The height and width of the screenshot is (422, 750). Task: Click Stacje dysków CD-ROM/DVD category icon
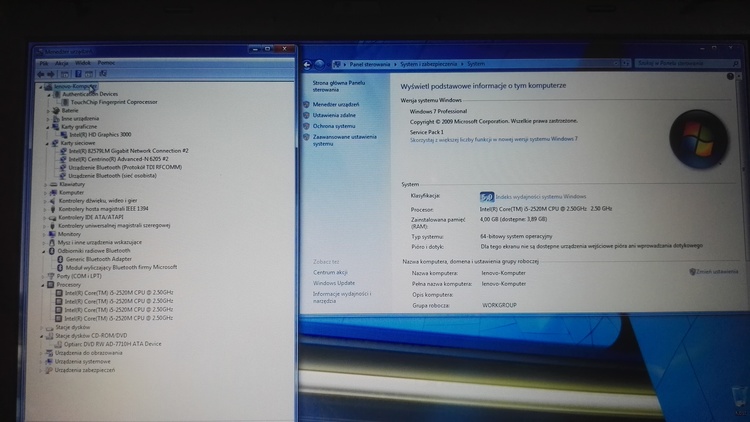click(49, 336)
